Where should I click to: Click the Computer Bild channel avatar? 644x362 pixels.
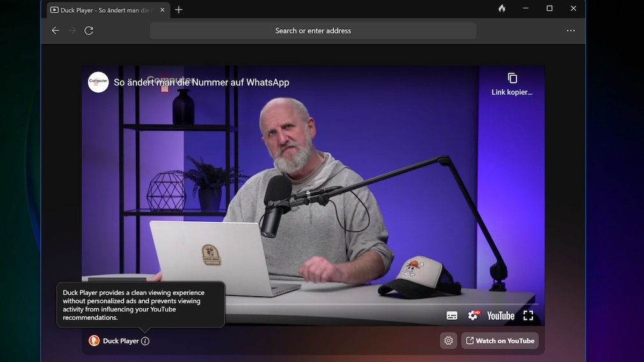coord(98,82)
